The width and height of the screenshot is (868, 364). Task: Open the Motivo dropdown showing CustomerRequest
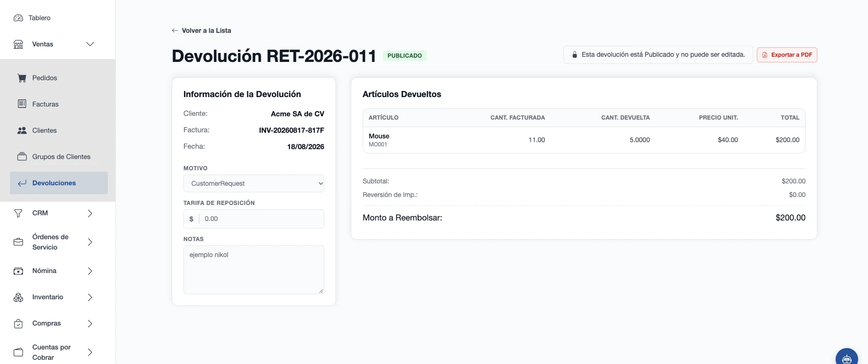point(254,183)
